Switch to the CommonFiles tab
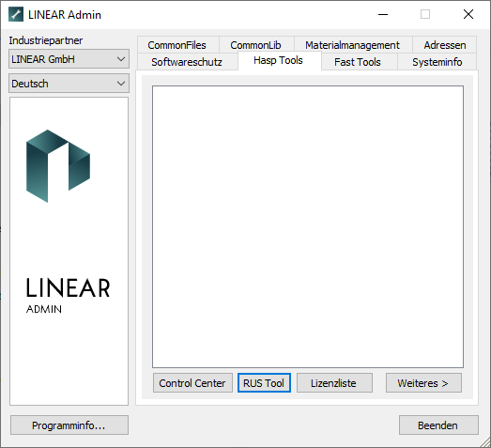The height and width of the screenshot is (448, 491). coord(176,45)
